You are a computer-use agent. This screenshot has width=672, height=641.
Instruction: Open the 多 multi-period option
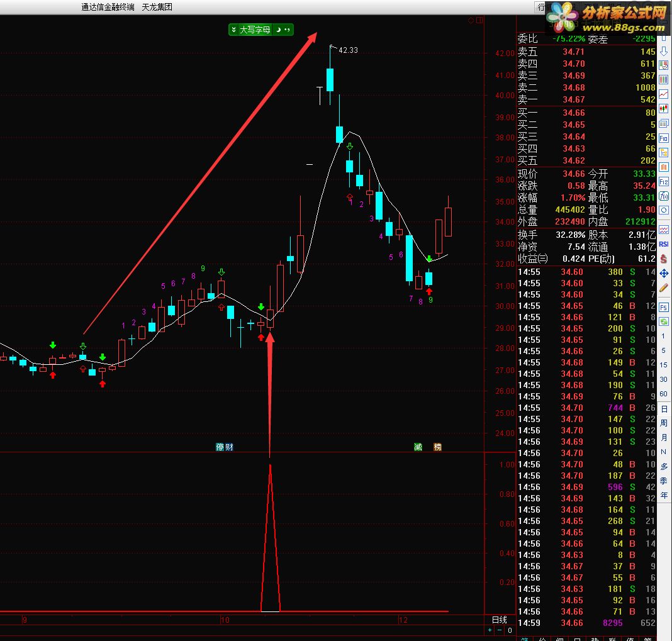663,467
